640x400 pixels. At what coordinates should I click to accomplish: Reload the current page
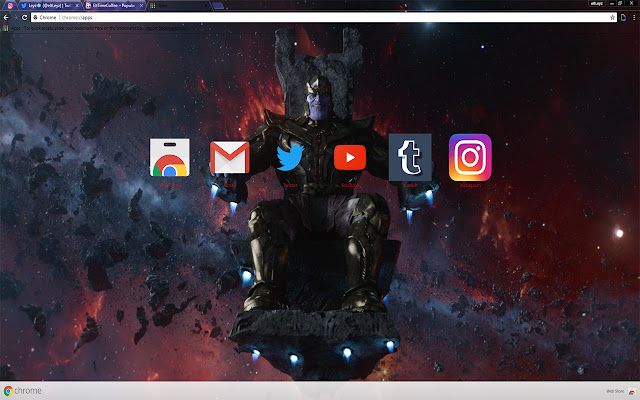pyautogui.click(x=24, y=18)
